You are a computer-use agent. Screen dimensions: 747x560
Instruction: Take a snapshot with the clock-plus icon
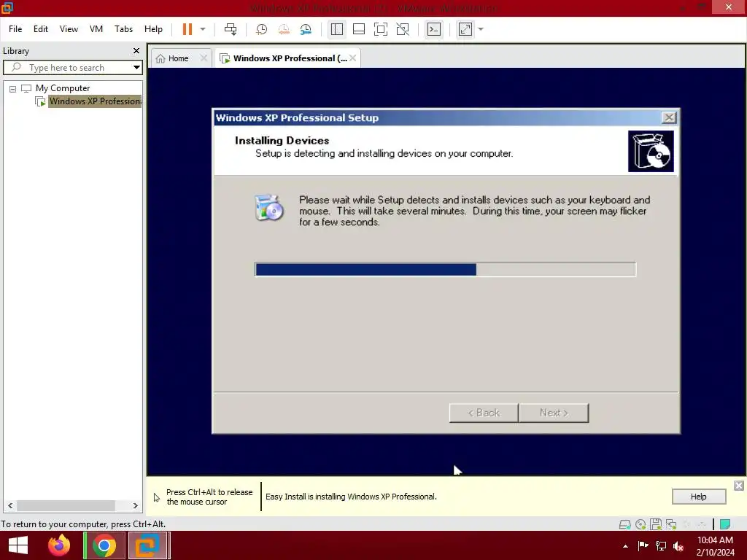click(x=261, y=29)
